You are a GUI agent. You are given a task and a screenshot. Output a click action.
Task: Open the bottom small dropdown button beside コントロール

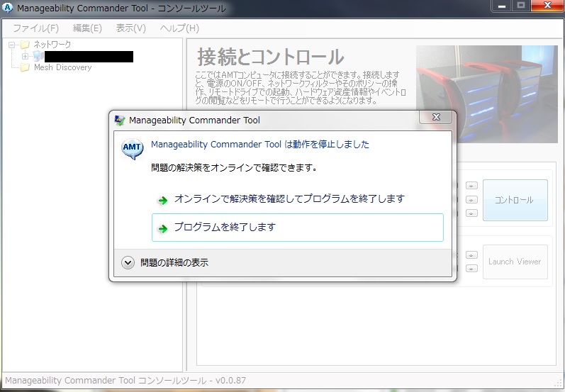pyautogui.click(x=471, y=213)
